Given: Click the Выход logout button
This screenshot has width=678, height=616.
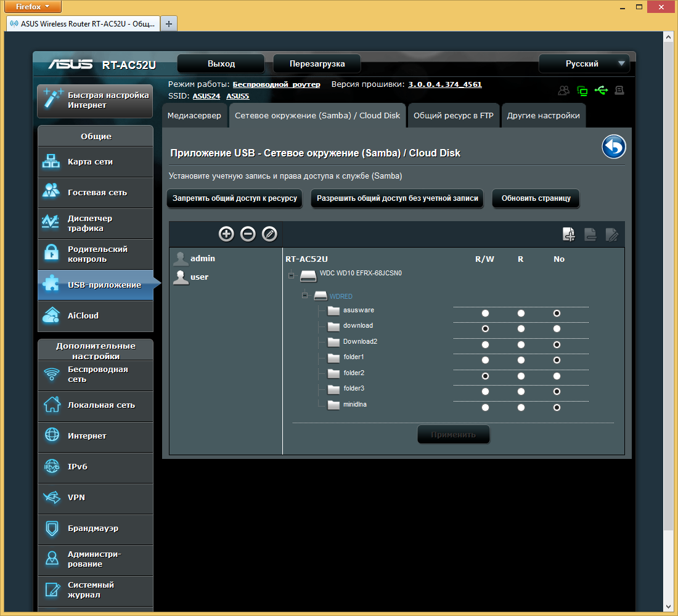Looking at the screenshot, I should (x=221, y=64).
